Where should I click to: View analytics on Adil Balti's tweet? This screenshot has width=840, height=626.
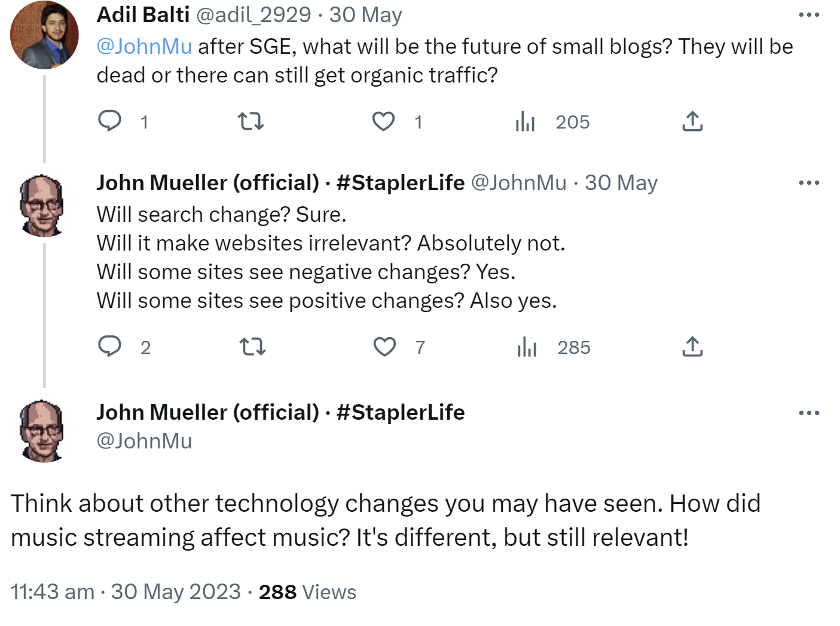(x=526, y=121)
